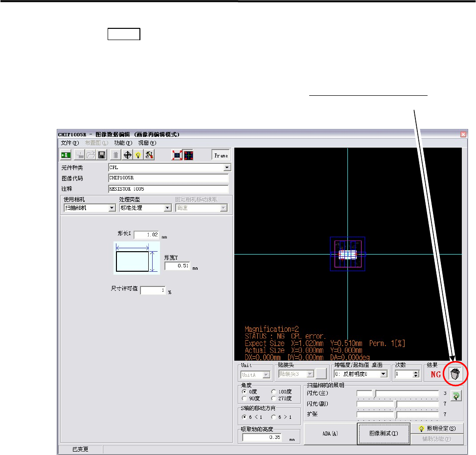Click the floppy disk save icon
This screenshot has width=476, height=455.
(102, 155)
